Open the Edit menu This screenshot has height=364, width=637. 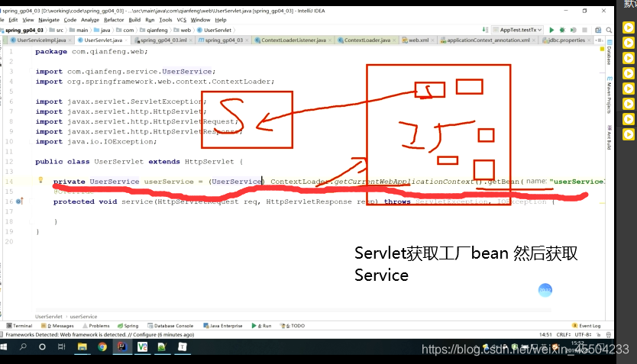pos(13,20)
